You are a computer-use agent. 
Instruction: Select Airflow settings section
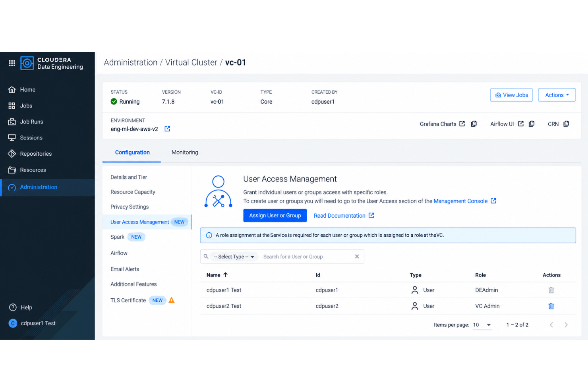coord(119,253)
